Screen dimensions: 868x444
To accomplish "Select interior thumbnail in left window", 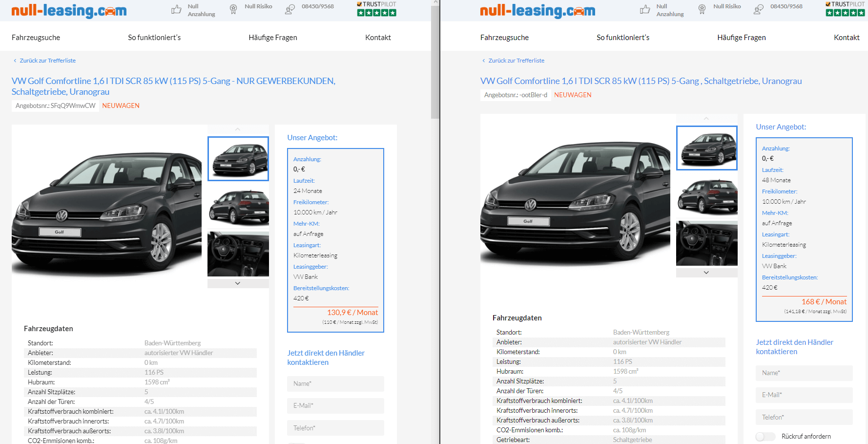I will [x=238, y=254].
